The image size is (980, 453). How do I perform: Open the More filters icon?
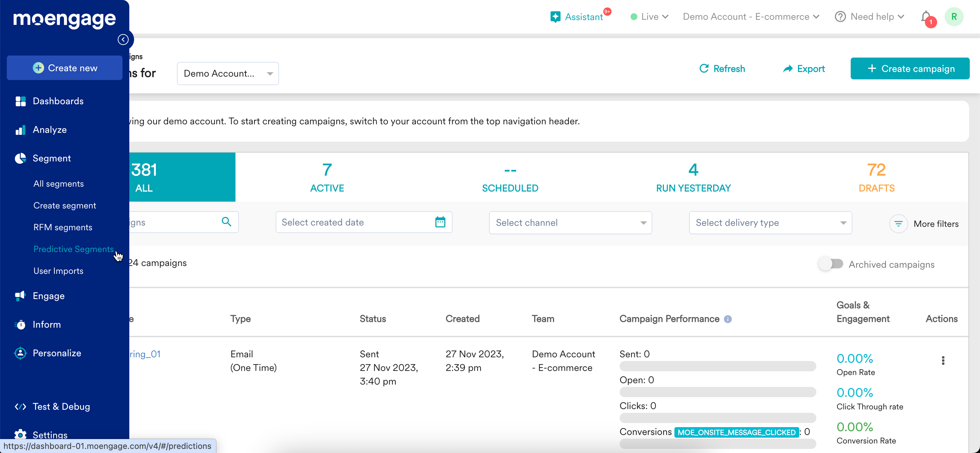[898, 224]
